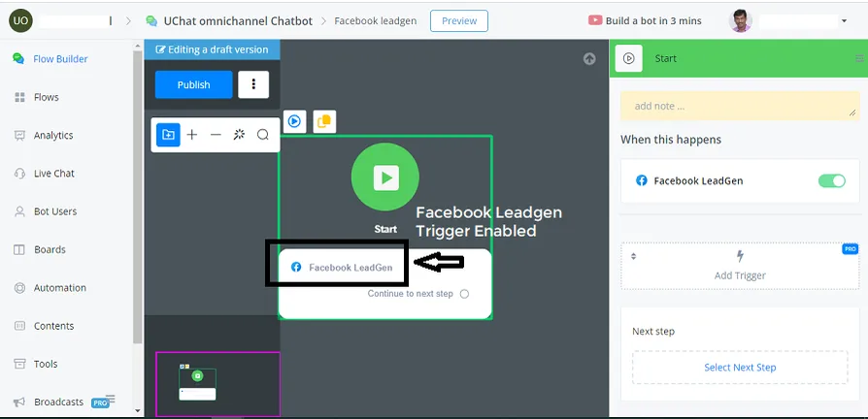Click the Continue to next step connector circle
This screenshot has height=419, width=868.
pos(464,294)
